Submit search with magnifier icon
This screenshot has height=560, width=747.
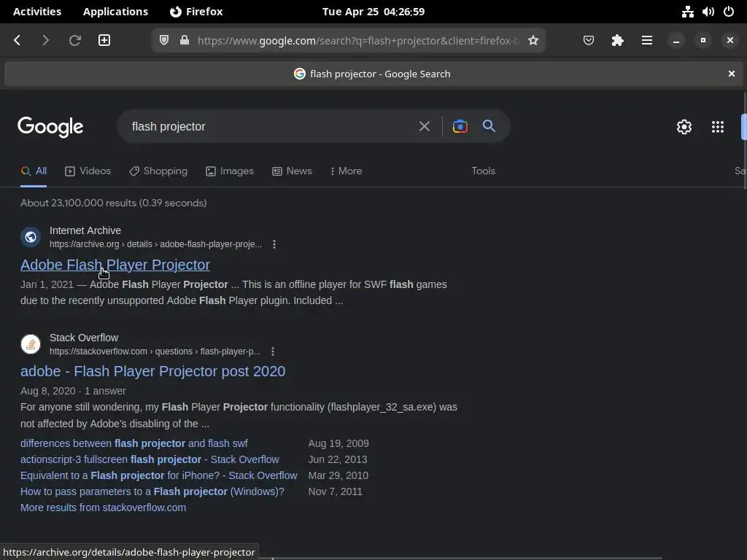click(489, 126)
